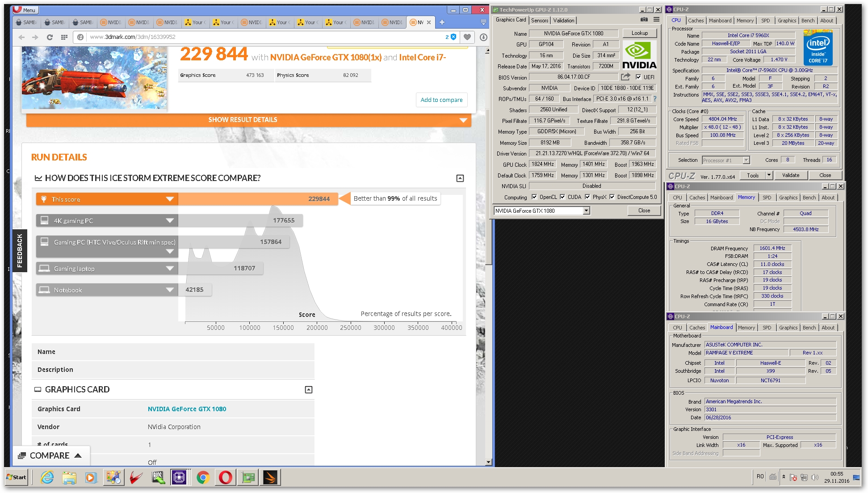This screenshot has width=868, height=493.
Task: Collapse the score comparison section box icon
Action: pyautogui.click(x=460, y=178)
